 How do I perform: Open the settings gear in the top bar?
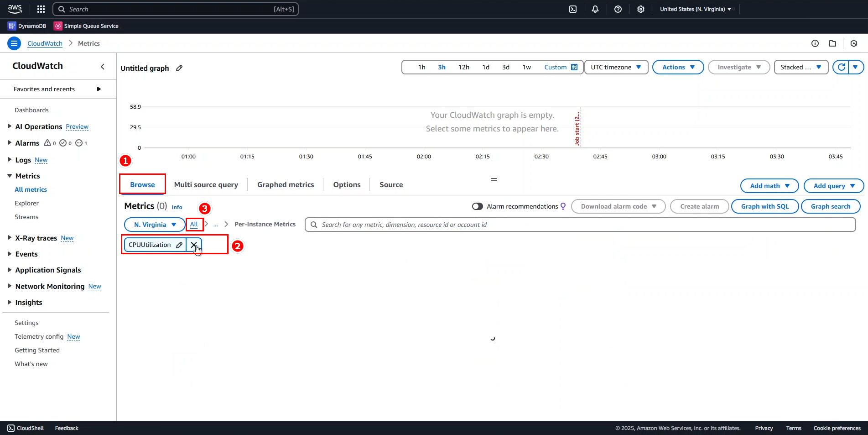(641, 9)
